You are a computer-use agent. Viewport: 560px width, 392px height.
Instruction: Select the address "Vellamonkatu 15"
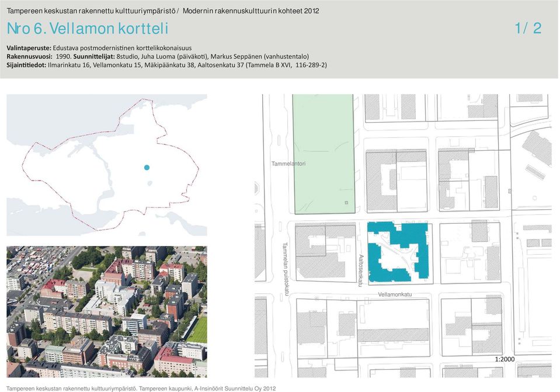coord(117,65)
